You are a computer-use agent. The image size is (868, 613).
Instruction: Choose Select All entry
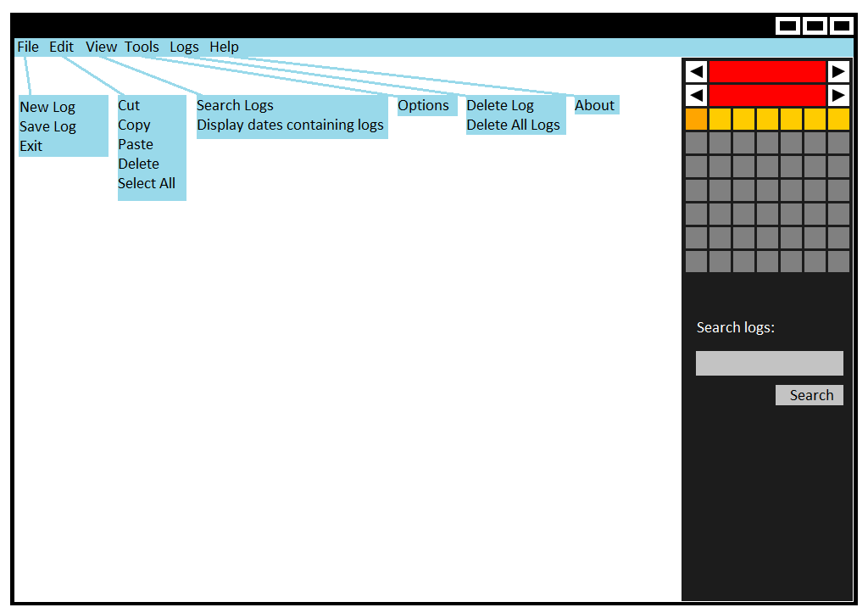pos(147,183)
